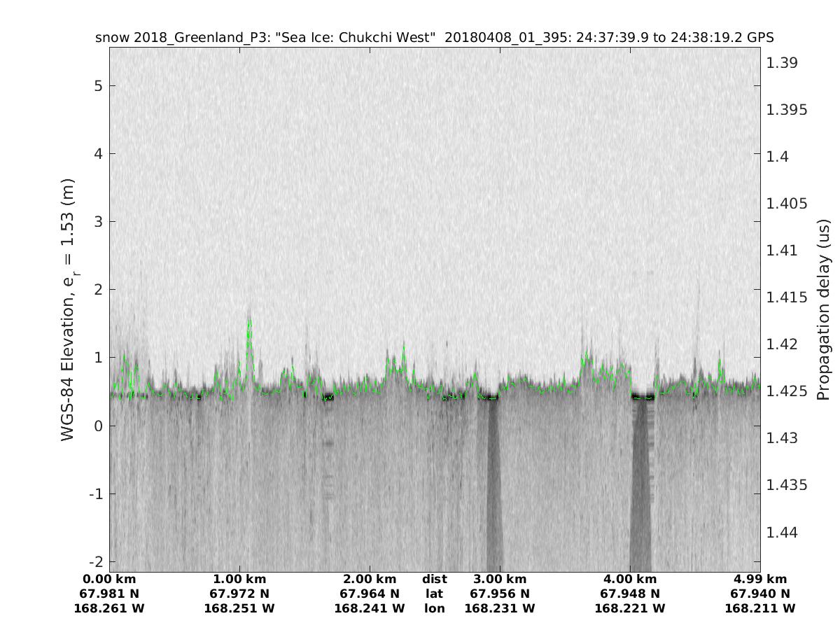Click the propagation delay tick '1.39'
This screenshot has width=840, height=630.
(782, 63)
